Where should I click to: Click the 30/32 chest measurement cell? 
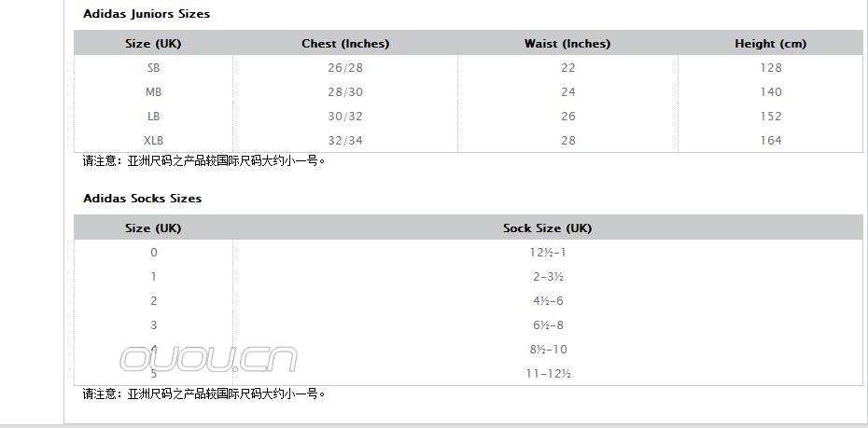pos(345,117)
